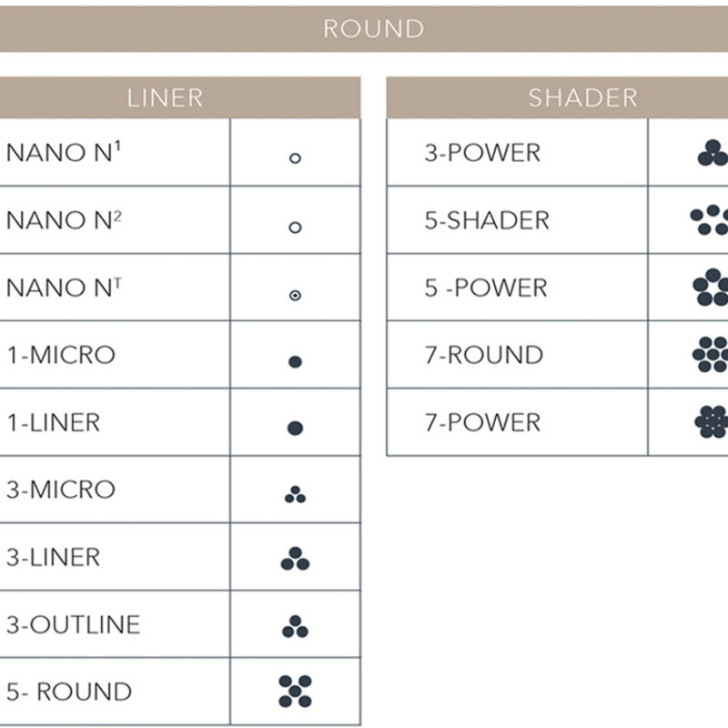The width and height of the screenshot is (728, 728).
Task: Select the Nano N2 hollow circle icon
Action: coord(295,227)
